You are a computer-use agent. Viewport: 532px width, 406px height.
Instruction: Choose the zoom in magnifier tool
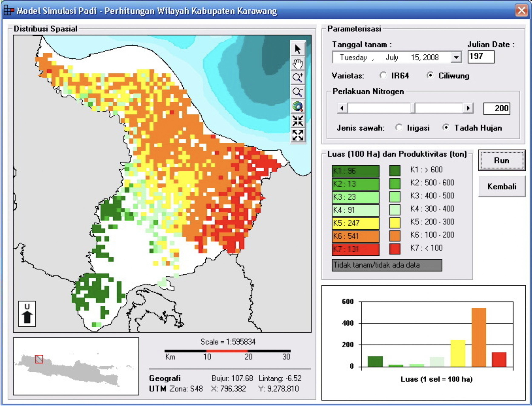[x=297, y=78]
